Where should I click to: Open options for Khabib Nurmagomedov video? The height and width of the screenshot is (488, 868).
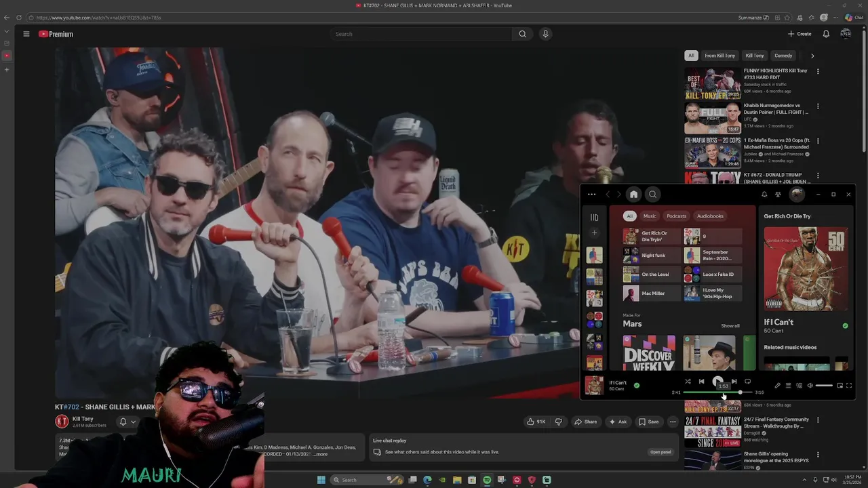(818, 106)
